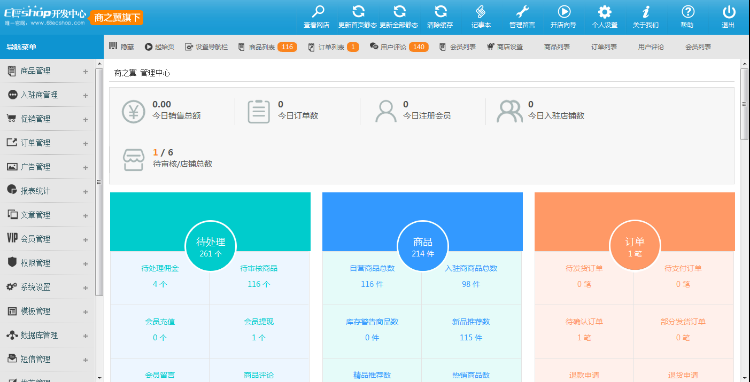Image resolution: width=750 pixels, height=382 pixels.
Task: Open 入驻商商品总数 98件 link
Action: coord(471,276)
